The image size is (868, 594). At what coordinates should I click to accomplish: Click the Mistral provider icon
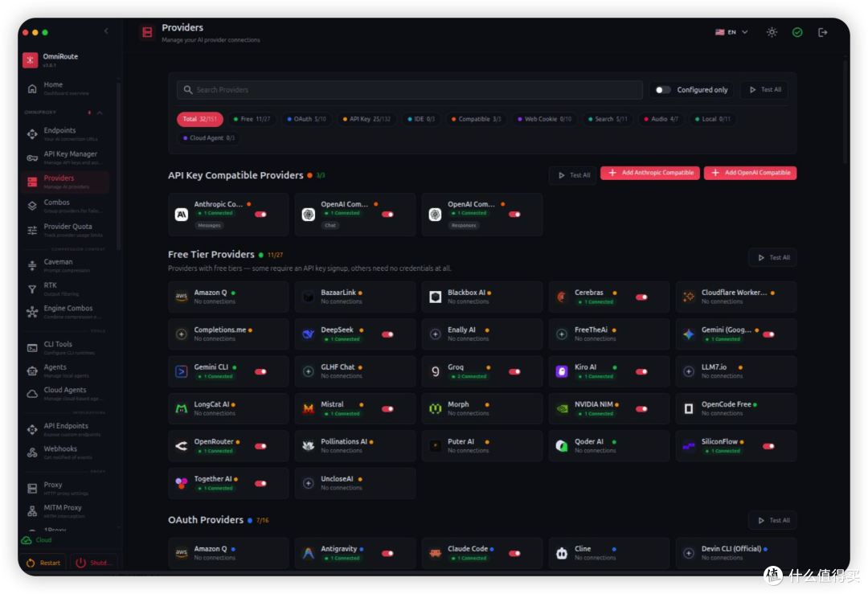click(309, 408)
